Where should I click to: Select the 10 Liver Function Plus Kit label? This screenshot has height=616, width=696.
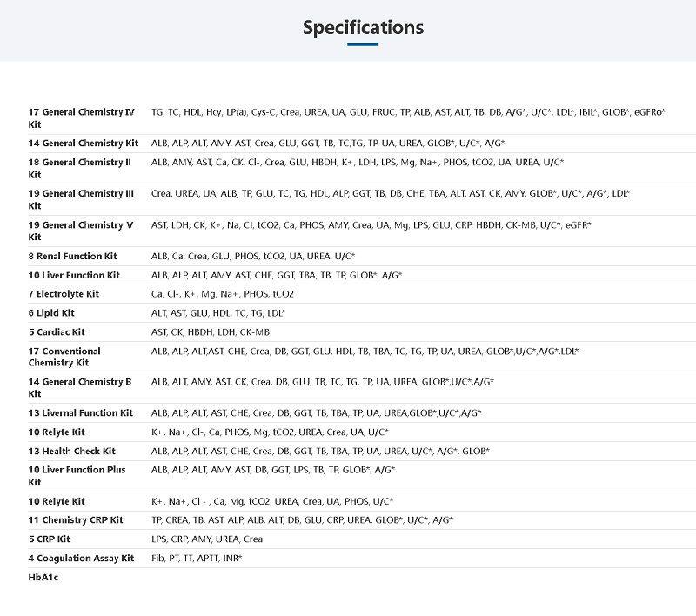coord(77,476)
